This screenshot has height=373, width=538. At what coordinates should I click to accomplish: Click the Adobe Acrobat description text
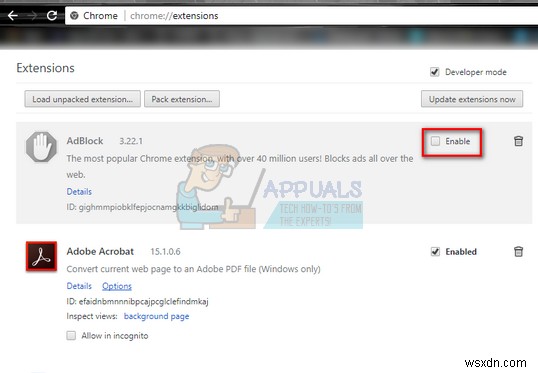(x=193, y=269)
